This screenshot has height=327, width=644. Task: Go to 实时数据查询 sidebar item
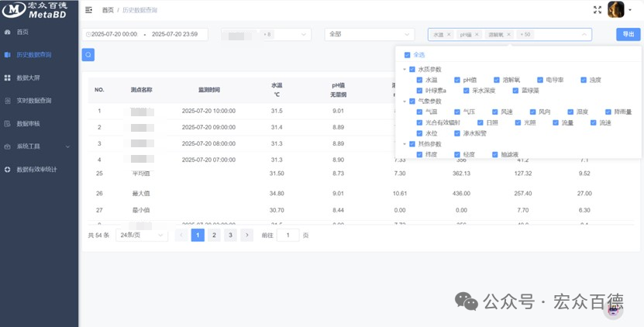click(34, 101)
